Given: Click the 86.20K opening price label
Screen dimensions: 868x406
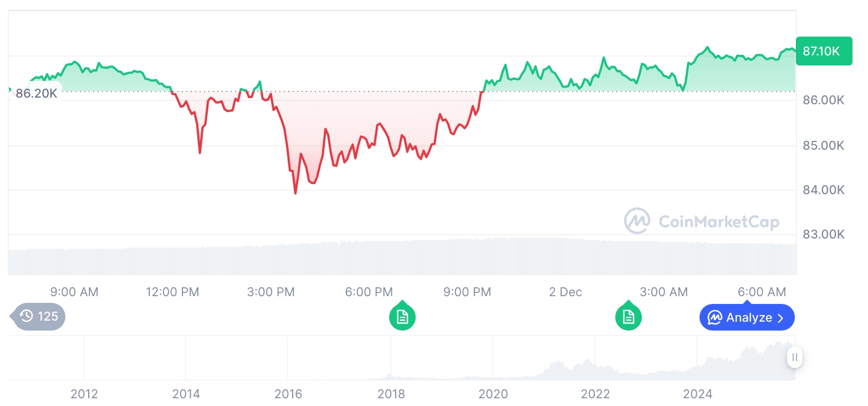Looking at the screenshot, I should tap(36, 93).
